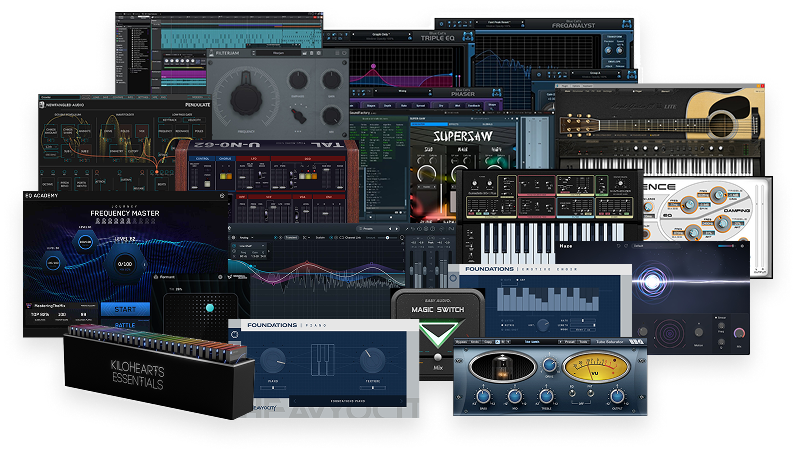The width and height of the screenshot is (797, 454).
Task: Click the cyan dot in Formant XY pad
Action: 208,309
